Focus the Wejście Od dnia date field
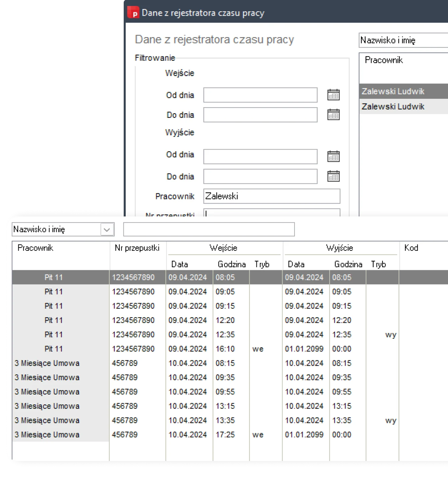The height and width of the screenshot is (481, 448). point(260,95)
